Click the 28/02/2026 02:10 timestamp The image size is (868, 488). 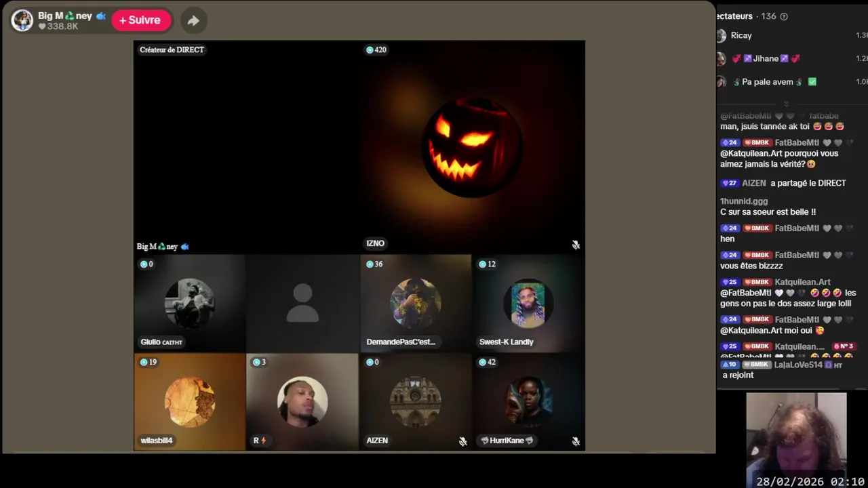810,481
